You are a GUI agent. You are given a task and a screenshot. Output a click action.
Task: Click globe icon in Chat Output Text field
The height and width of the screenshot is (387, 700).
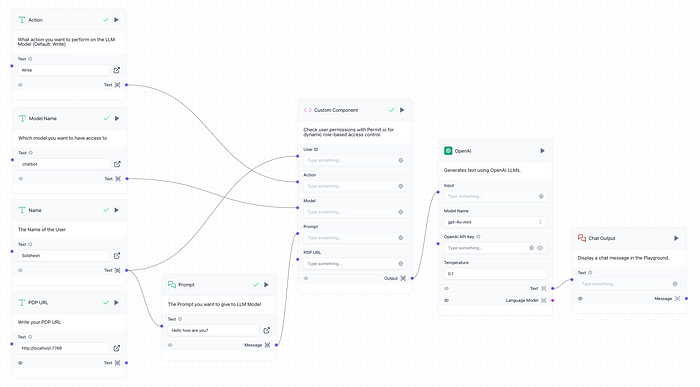coord(675,284)
